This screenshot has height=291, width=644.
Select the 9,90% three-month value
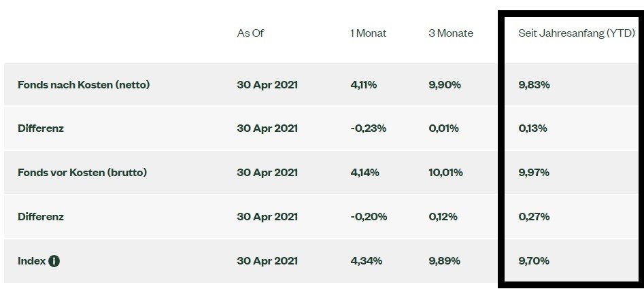point(445,85)
